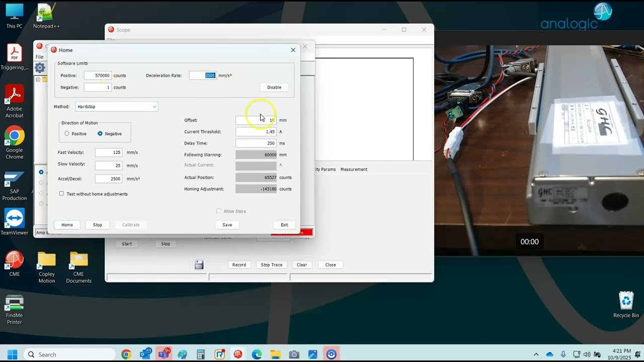The image size is (644, 362).
Task: Open CME desktop shortcut
Action: coord(14,264)
